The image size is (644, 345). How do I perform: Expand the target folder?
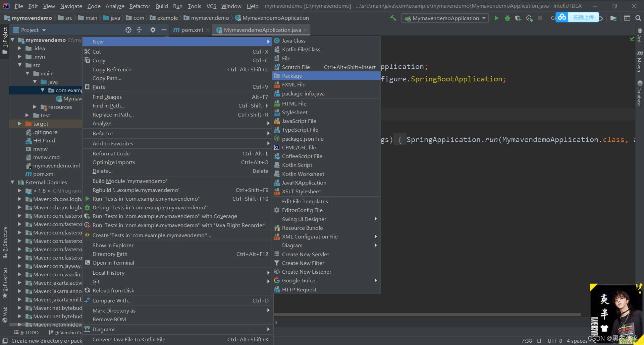20,124
